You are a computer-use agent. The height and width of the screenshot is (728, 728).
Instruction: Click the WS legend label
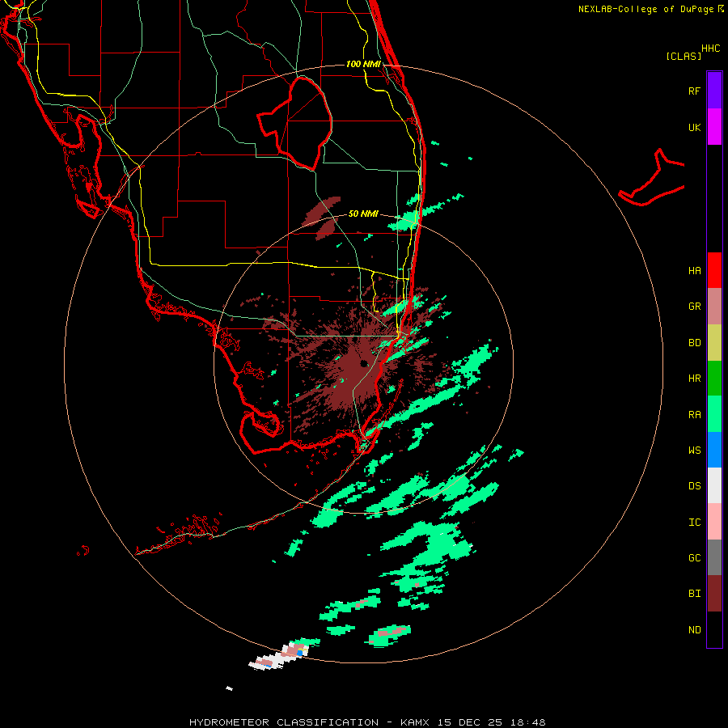click(694, 450)
